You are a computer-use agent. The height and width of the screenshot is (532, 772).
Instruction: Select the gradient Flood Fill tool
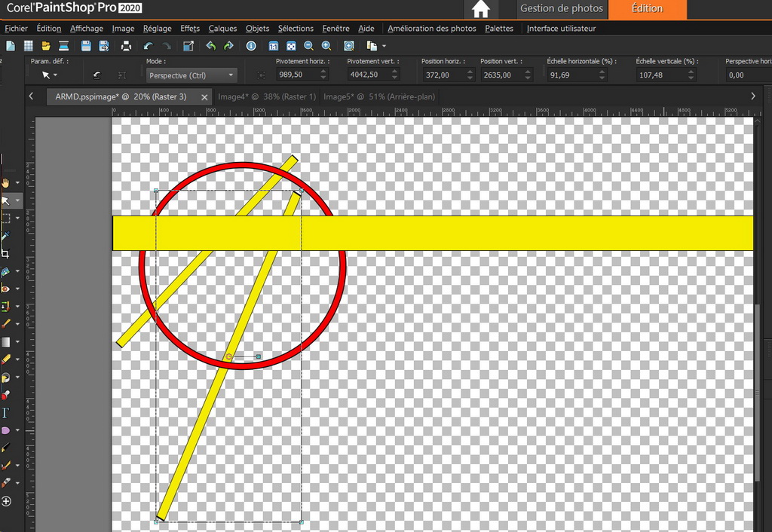coord(5,341)
